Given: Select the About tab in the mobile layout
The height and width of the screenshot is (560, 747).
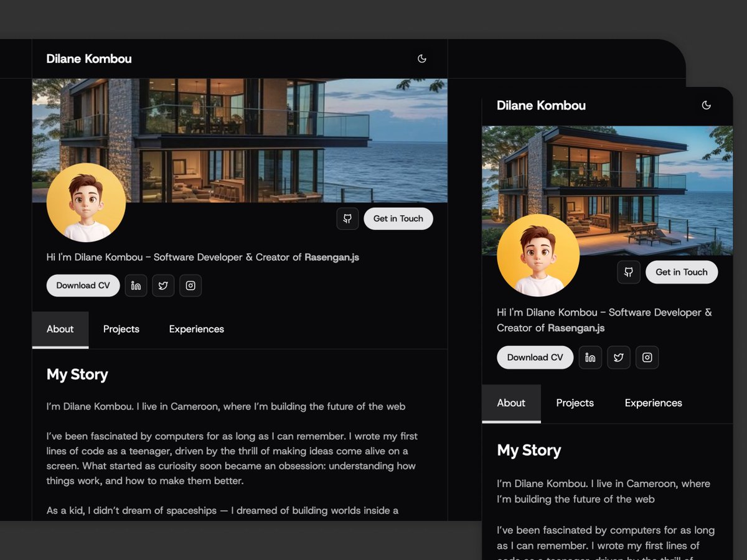Looking at the screenshot, I should click(x=511, y=403).
